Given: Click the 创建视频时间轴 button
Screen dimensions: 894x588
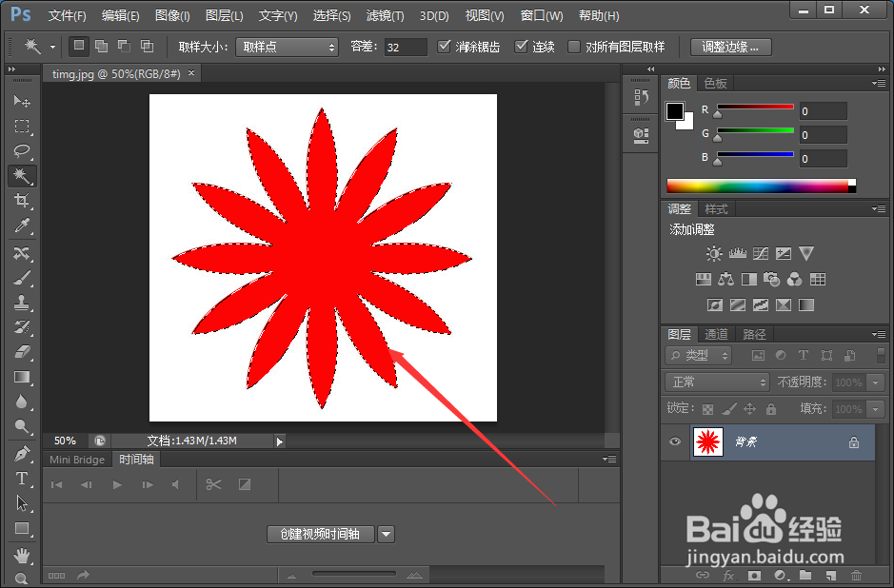Looking at the screenshot, I should 321,535.
